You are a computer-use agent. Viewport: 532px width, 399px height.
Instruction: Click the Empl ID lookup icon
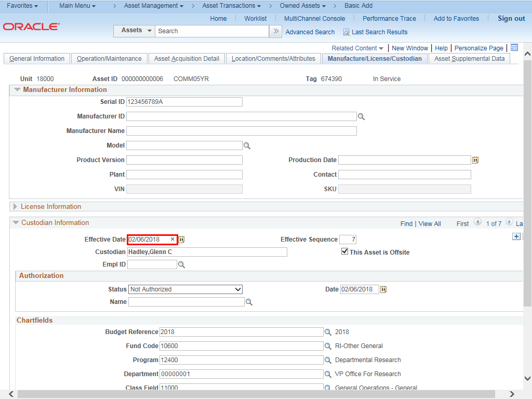tap(181, 265)
